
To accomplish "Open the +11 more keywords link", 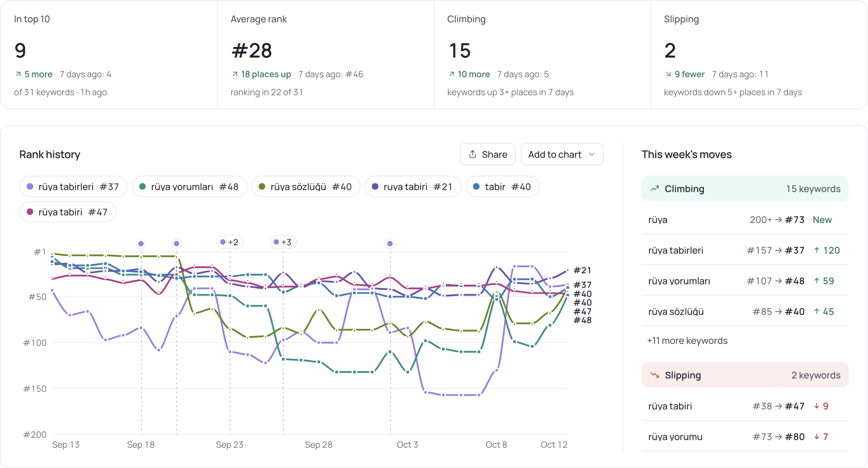I will point(687,341).
